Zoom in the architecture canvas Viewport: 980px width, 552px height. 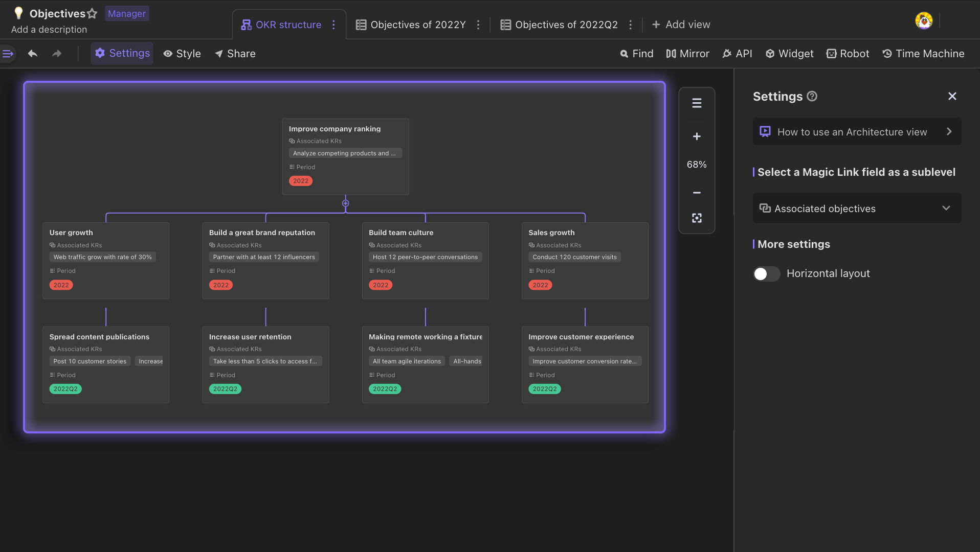click(697, 136)
